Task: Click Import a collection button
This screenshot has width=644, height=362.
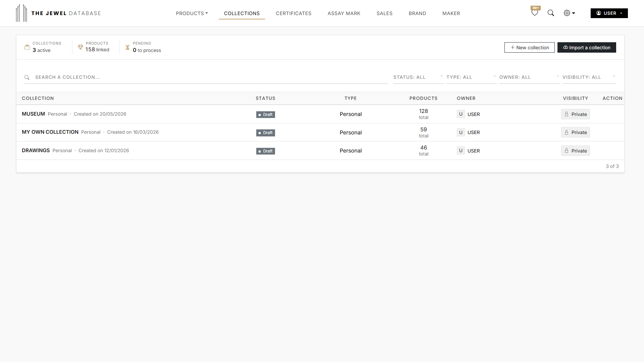Action: click(x=587, y=48)
